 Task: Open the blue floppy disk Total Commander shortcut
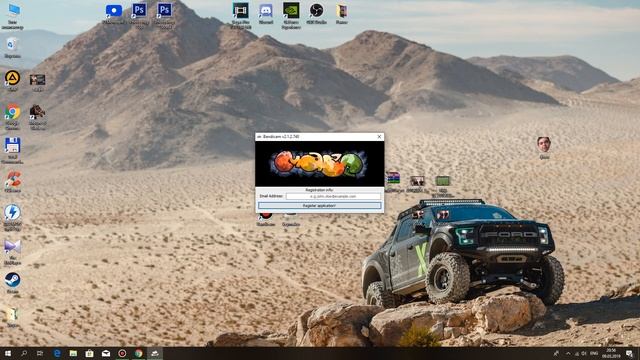click(x=12, y=150)
